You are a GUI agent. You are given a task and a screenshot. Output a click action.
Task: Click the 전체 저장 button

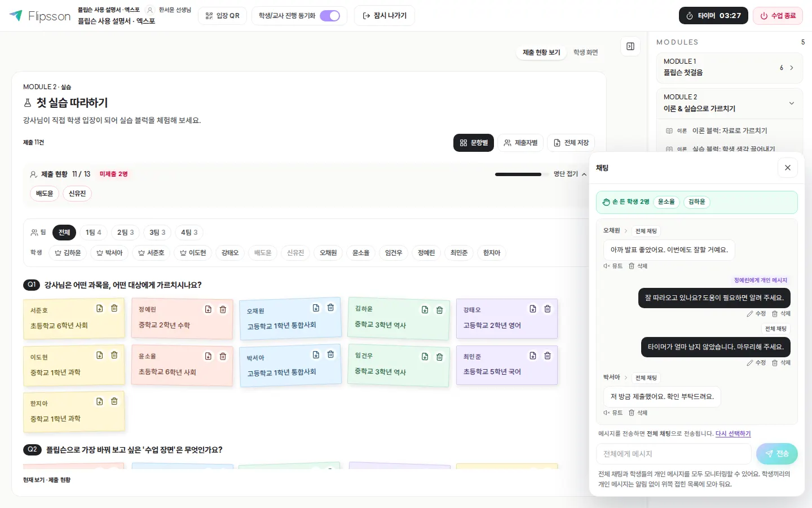pyautogui.click(x=571, y=143)
